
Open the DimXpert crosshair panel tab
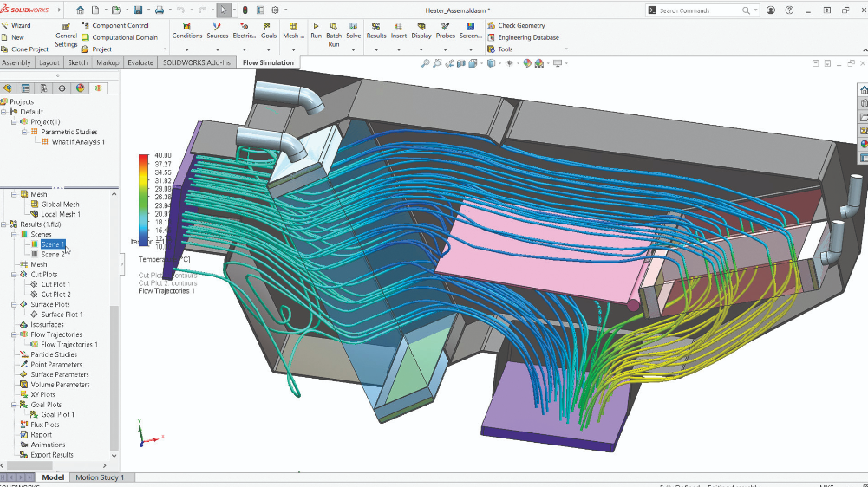tap(62, 88)
